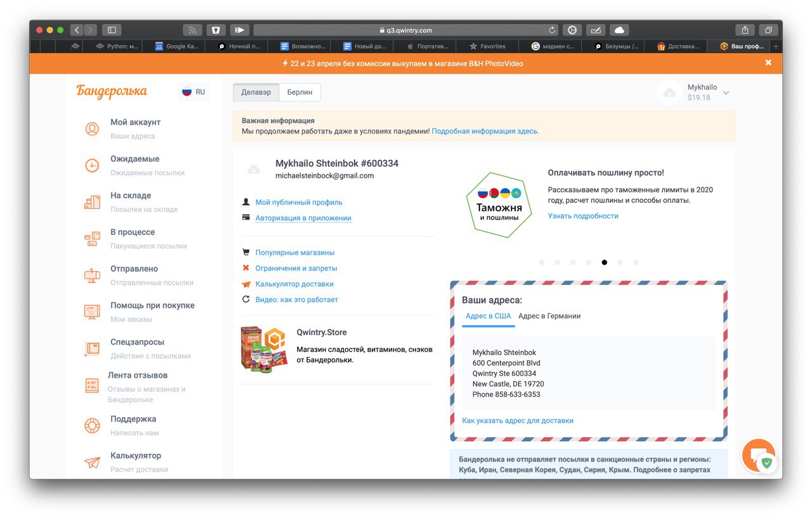Image resolution: width=812 pixels, height=518 pixels.
Task: Click the Таможня и пошлины hexagon image
Action: click(499, 205)
